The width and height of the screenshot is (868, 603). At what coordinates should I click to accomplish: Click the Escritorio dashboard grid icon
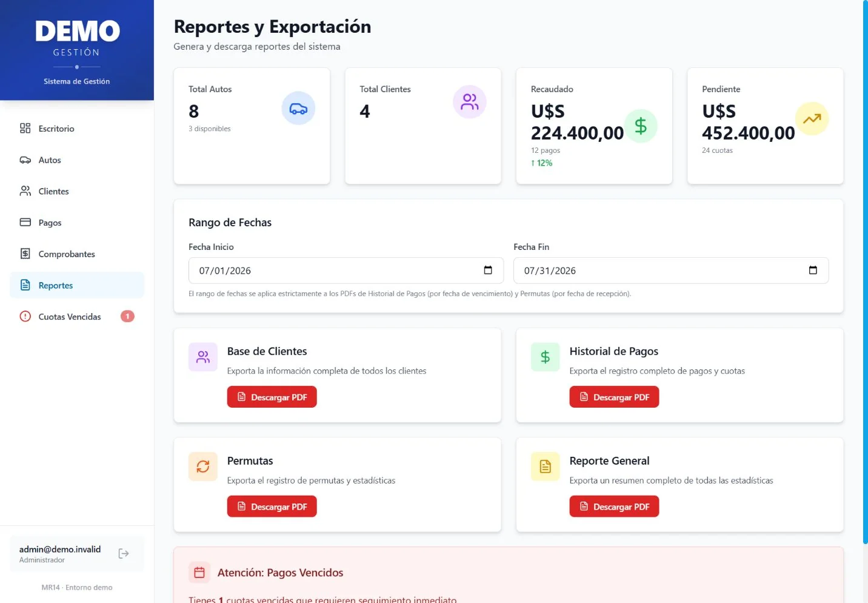(25, 128)
